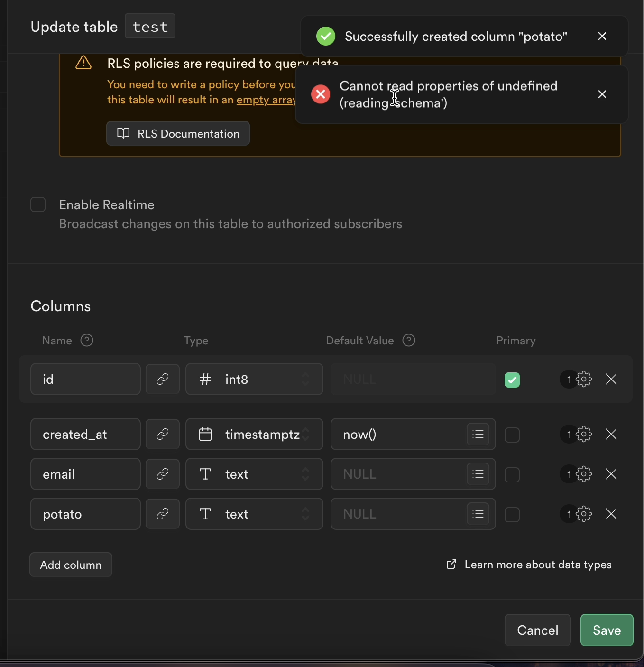Remove the potato column
The width and height of the screenshot is (644, 667).
click(x=611, y=514)
